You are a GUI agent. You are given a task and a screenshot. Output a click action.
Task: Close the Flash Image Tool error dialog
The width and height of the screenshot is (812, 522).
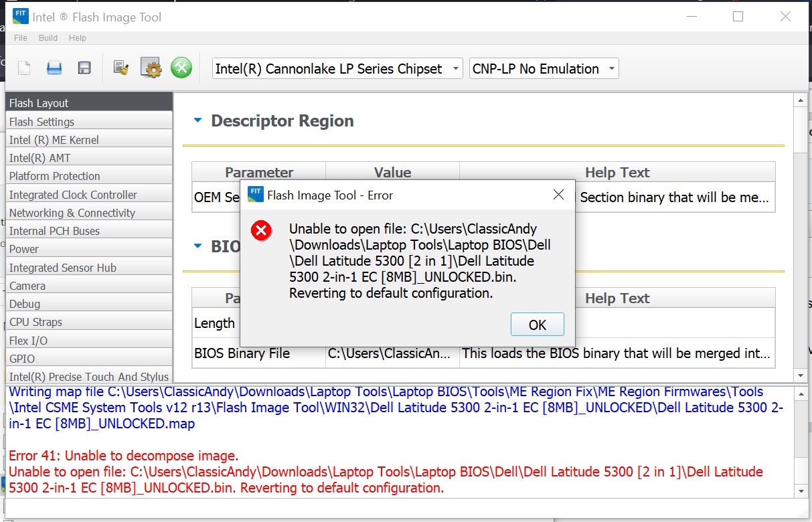[558, 195]
